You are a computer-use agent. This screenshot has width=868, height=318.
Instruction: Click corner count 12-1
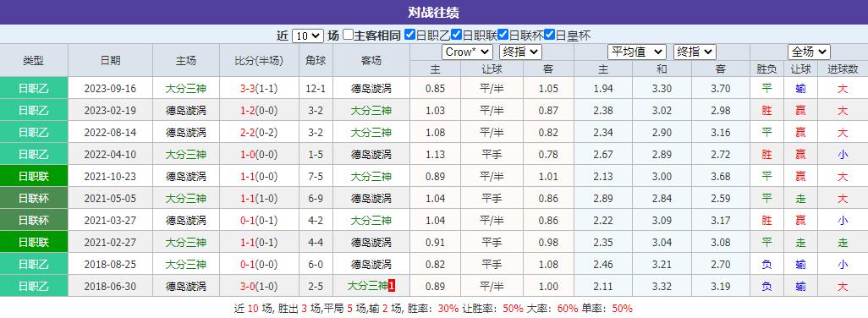(316, 89)
